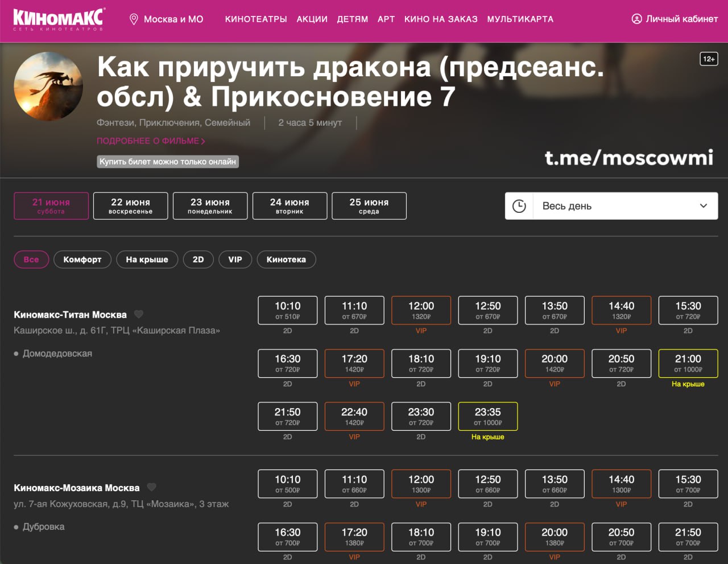
Task: Favorite Киномакс-Мозаика Москва with heart icon
Action: (151, 488)
